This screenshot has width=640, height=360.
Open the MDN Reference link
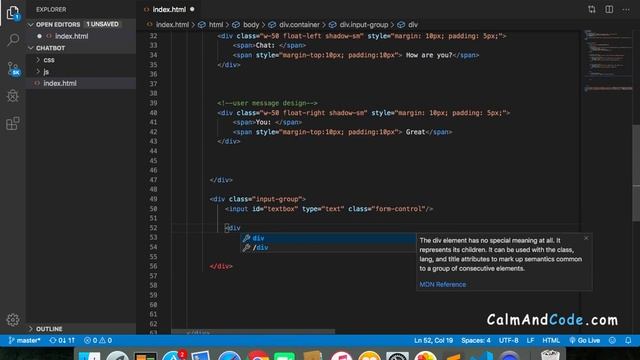(x=442, y=284)
